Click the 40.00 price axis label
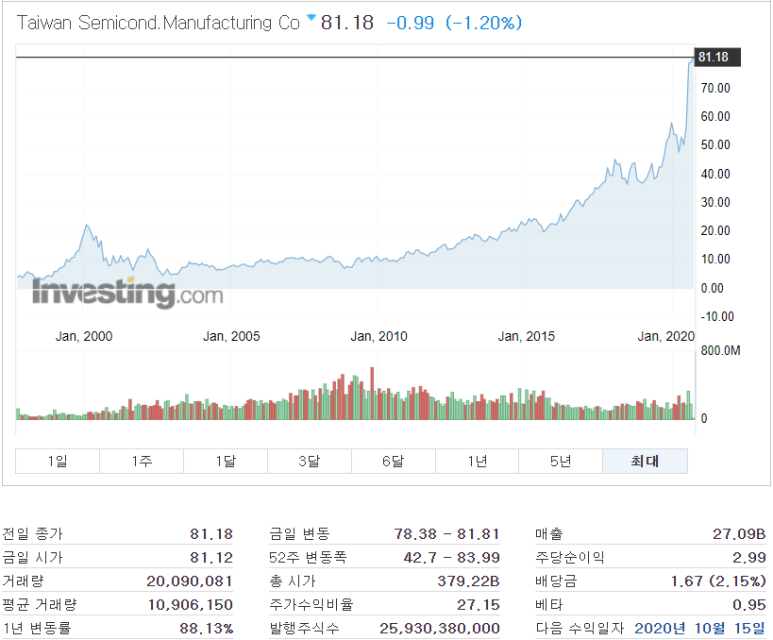The height and width of the screenshot is (640, 773). click(715, 174)
